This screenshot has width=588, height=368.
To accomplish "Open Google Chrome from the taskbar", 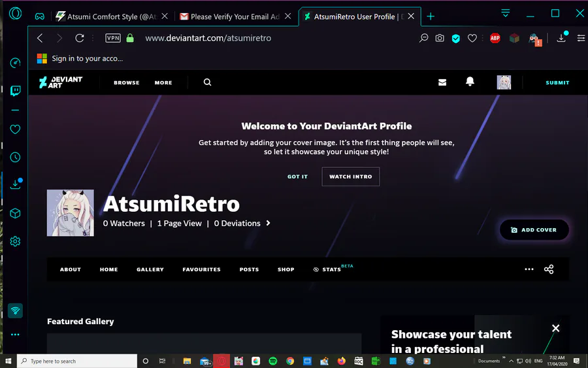I will [x=290, y=361].
